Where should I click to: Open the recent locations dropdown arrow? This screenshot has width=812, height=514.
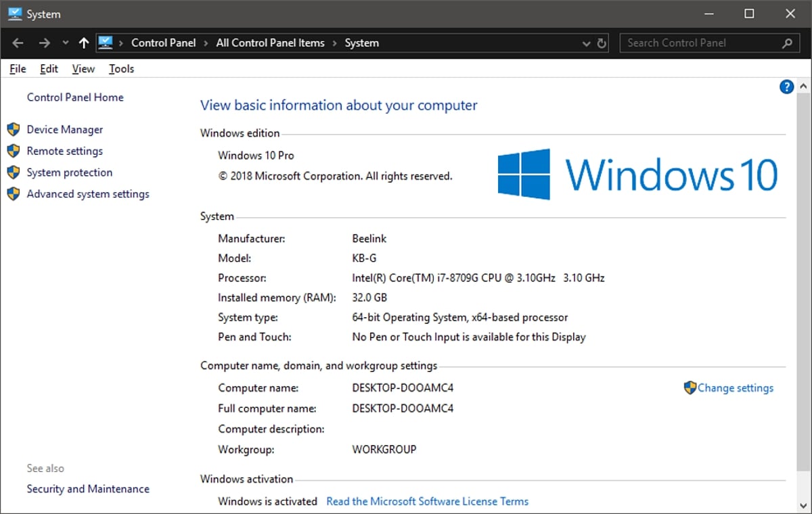point(65,43)
